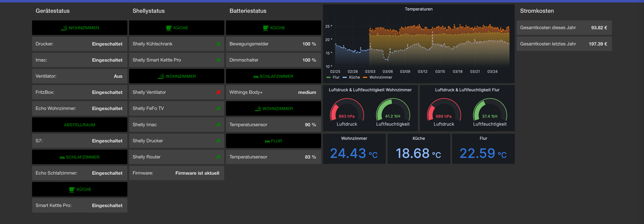Open the Gerätestatus panel title menu
This screenshot has height=224, width=644.
tap(53, 11)
